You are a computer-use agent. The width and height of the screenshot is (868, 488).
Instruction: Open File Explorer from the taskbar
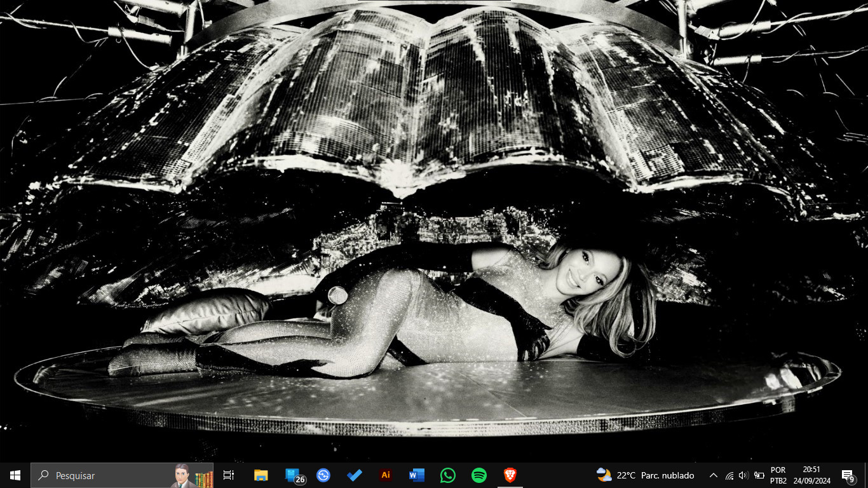pyautogui.click(x=261, y=475)
